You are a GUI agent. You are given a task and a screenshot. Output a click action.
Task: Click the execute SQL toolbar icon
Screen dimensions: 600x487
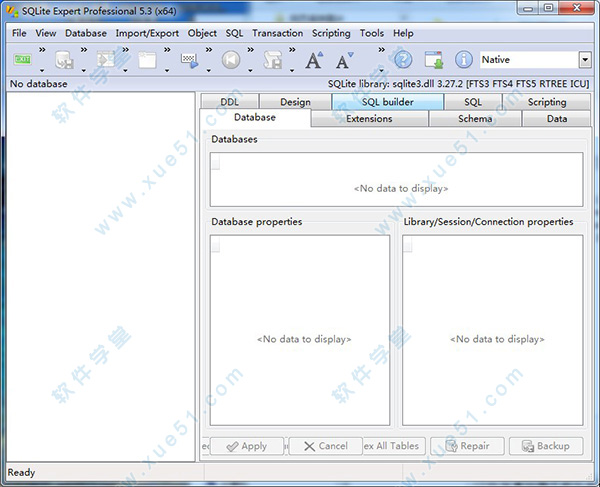189,60
